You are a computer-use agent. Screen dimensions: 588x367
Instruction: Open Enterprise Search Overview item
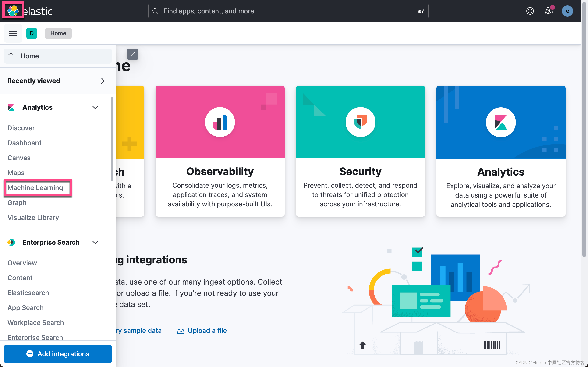22,263
